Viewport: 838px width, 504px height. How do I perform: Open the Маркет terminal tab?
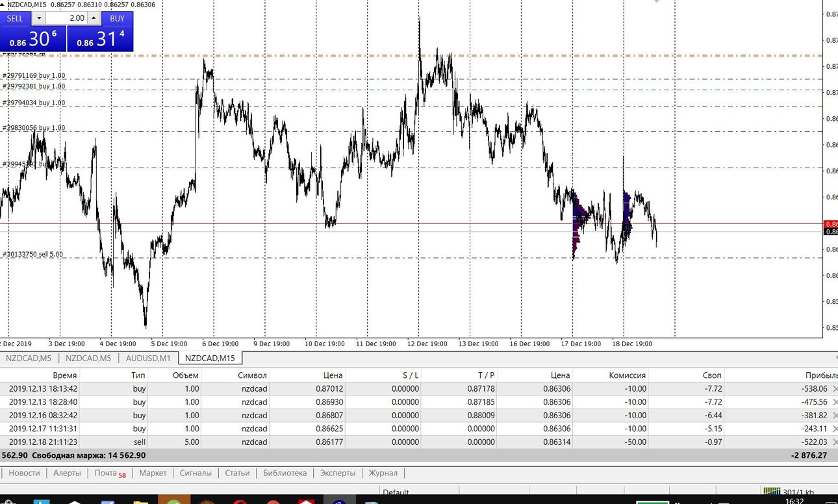(153, 473)
